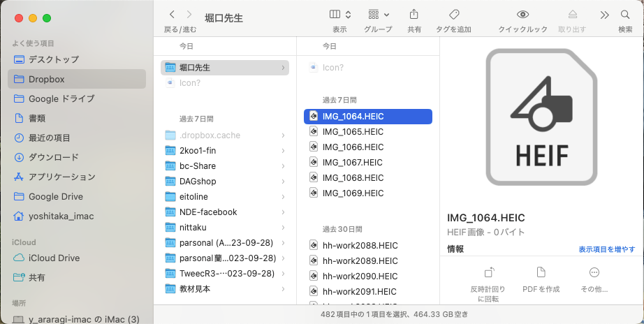
Task: Select the .dropbox.cache folder
Action: pyautogui.click(x=225, y=135)
